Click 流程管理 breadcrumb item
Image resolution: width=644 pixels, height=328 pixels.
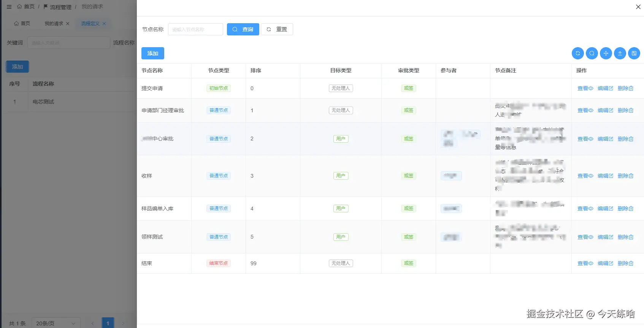[57, 7]
